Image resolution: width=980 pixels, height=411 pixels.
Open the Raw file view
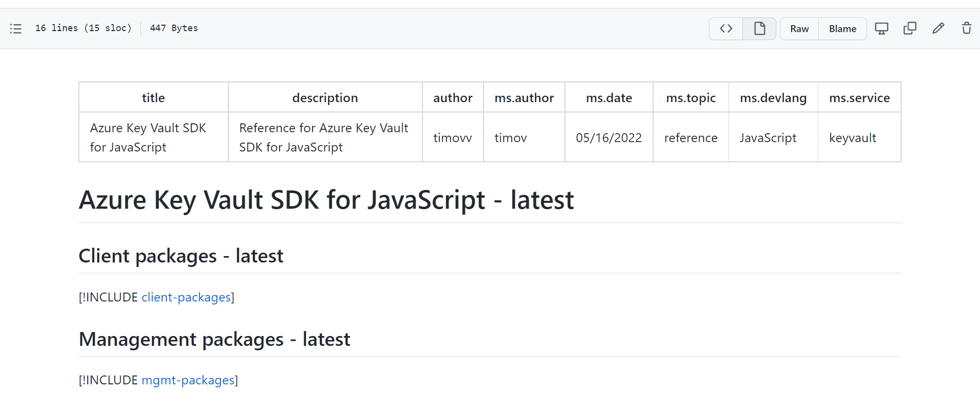tap(799, 29)
